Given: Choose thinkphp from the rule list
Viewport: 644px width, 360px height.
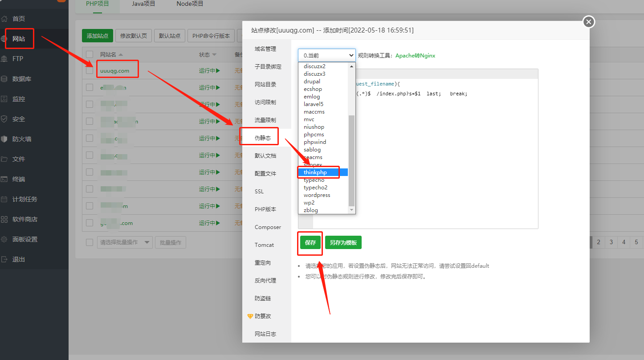Looking at the screenshot, I should [x=323, y=172].
